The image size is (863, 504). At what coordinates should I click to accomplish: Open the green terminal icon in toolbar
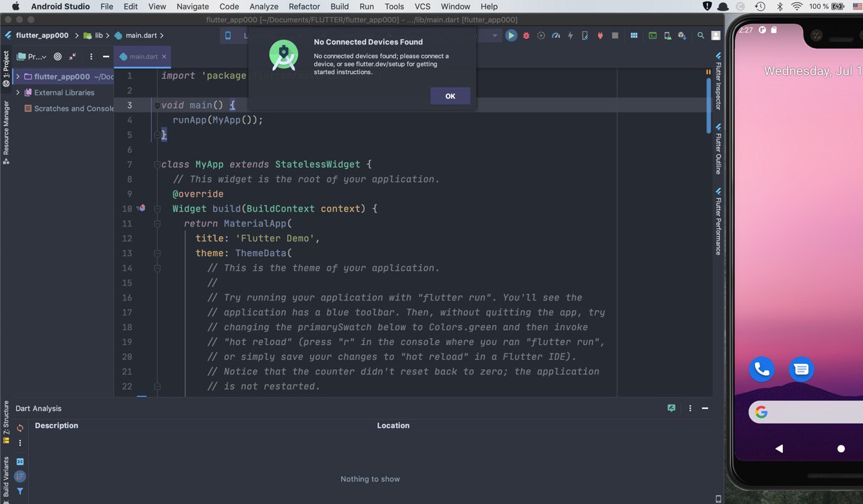coord(653,36)
